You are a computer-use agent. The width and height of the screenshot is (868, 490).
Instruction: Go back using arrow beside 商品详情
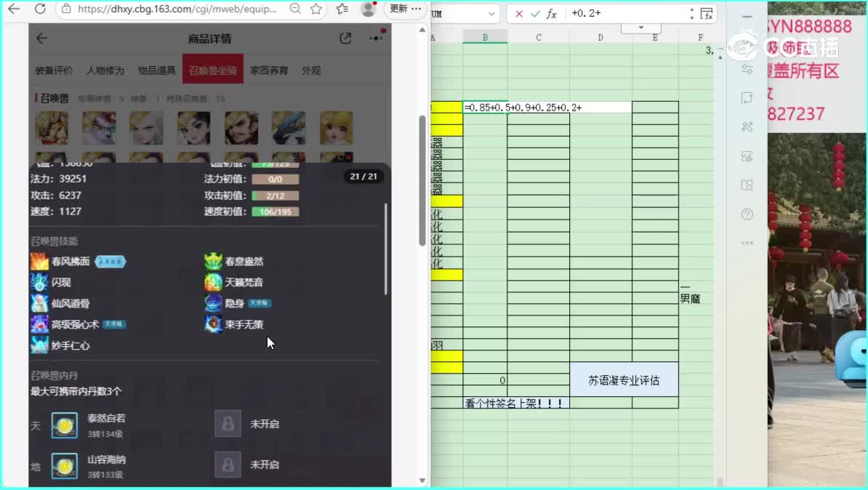coord(41,39)
